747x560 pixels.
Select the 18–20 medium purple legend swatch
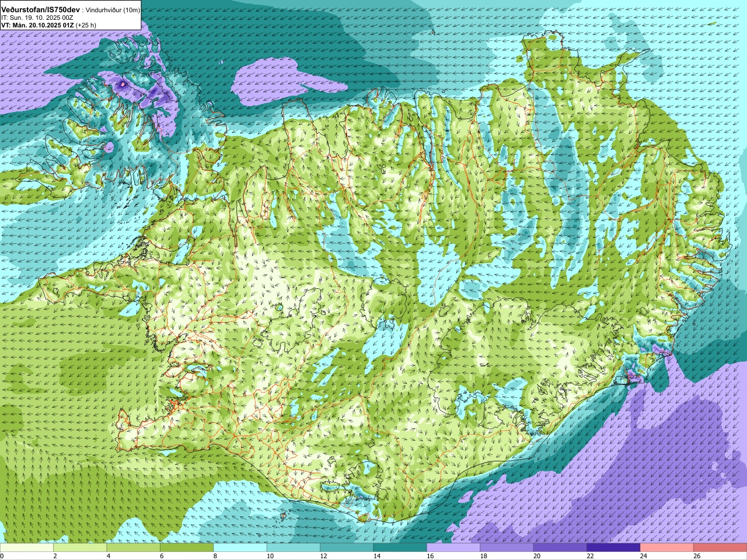pyautogui.click(x=507, y=548)
